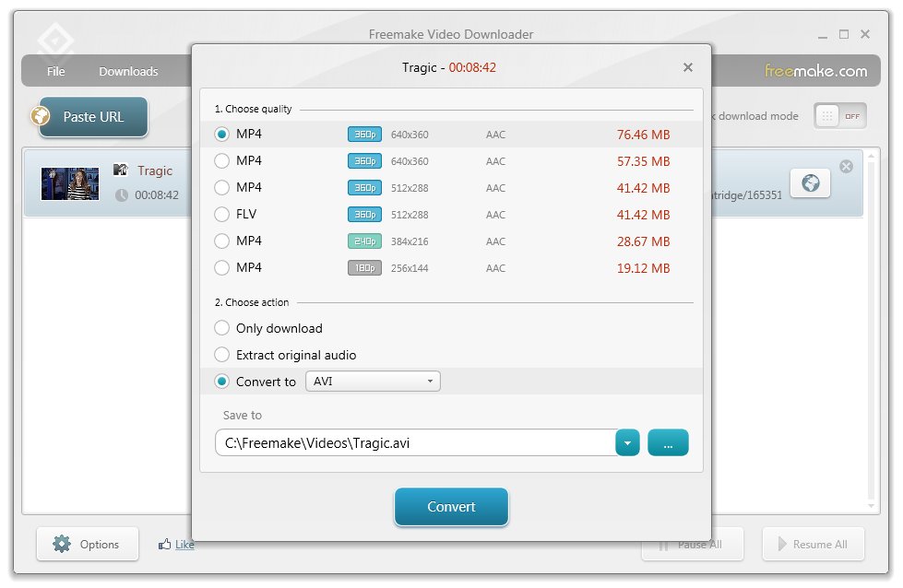Click the MTV source icon beside Tragic
903x588 pixels.
point(120,170)
